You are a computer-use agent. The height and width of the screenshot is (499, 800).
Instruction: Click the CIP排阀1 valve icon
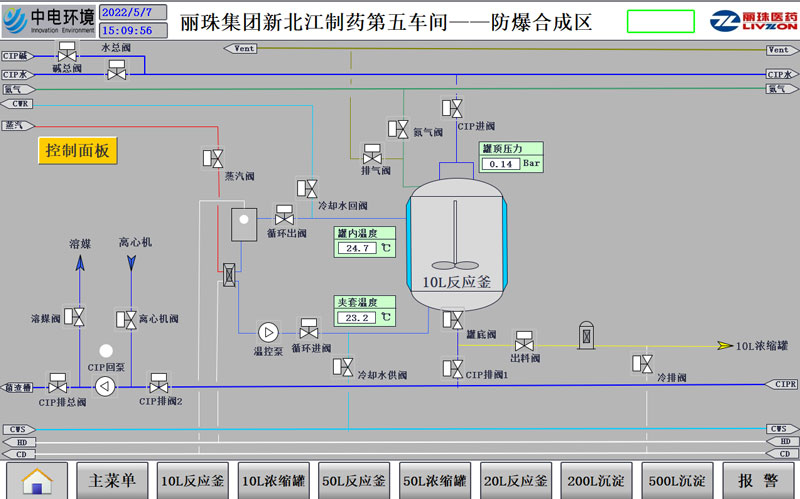click(453, 368)
